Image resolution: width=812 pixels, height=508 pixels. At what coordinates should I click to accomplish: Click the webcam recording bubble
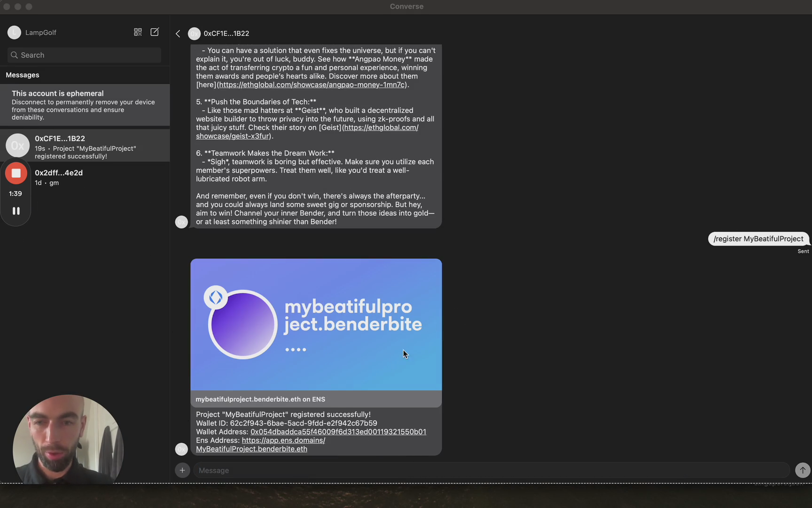[68, 440]
